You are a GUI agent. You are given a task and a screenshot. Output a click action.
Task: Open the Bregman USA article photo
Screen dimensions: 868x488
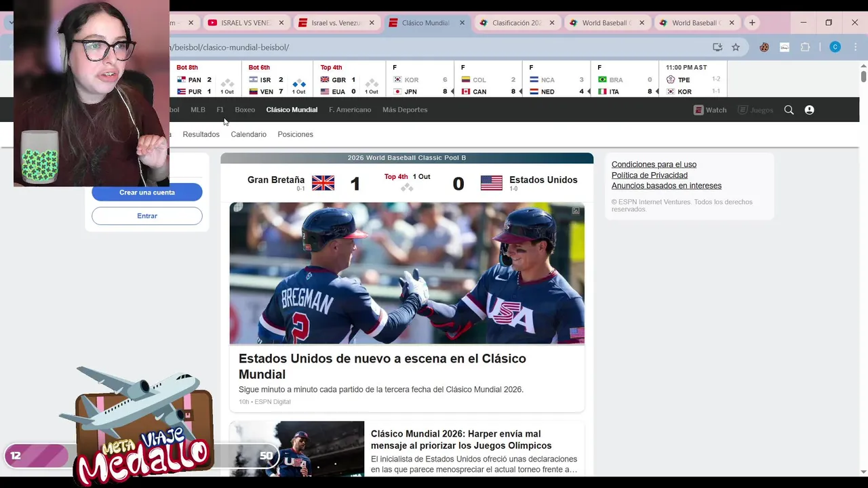pyautogui.click(x=407, y=273)
